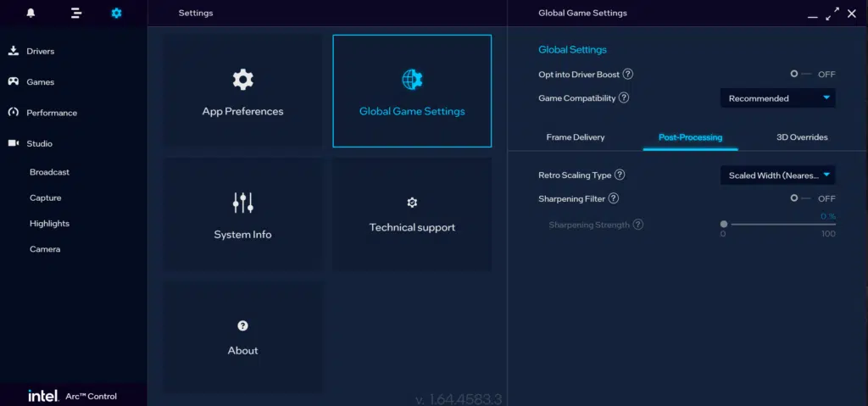Show help for Opt into Driver Boost
The image size is (868, 406).
click(628, 75)
